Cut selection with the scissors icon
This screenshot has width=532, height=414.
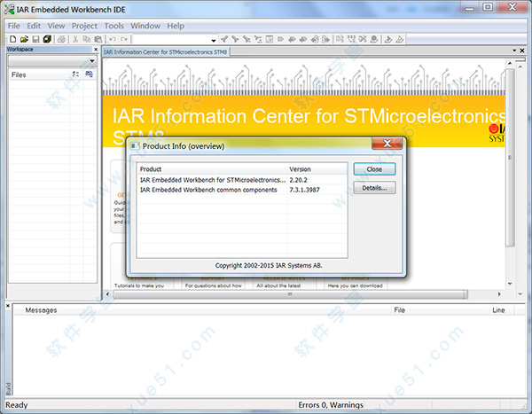point(75,39)
